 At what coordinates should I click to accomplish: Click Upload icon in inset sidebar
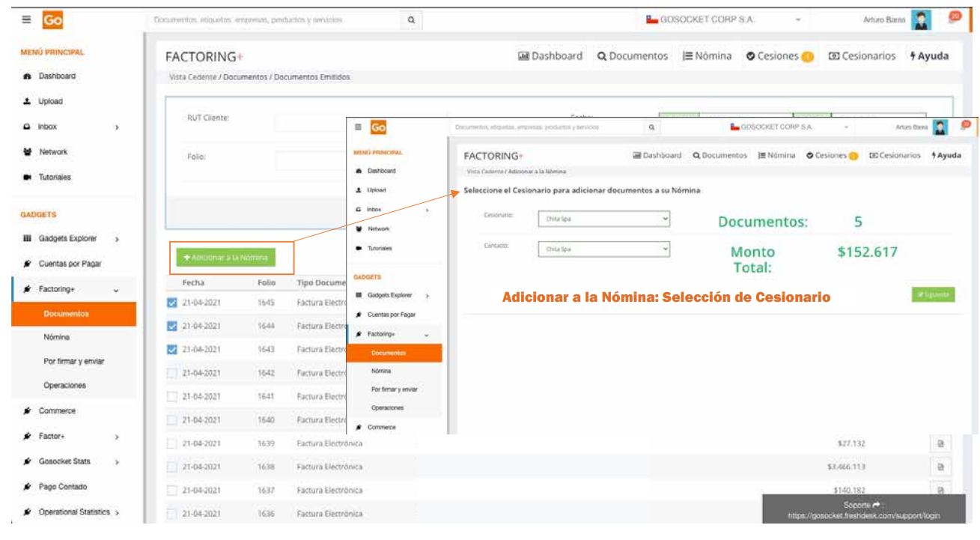tap(359, 190)
